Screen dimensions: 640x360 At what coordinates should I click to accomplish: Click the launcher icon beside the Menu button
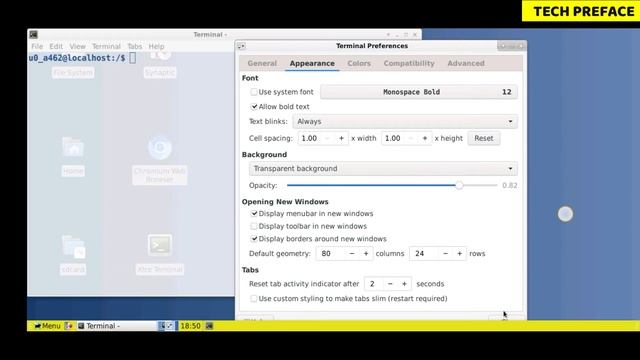69,326
